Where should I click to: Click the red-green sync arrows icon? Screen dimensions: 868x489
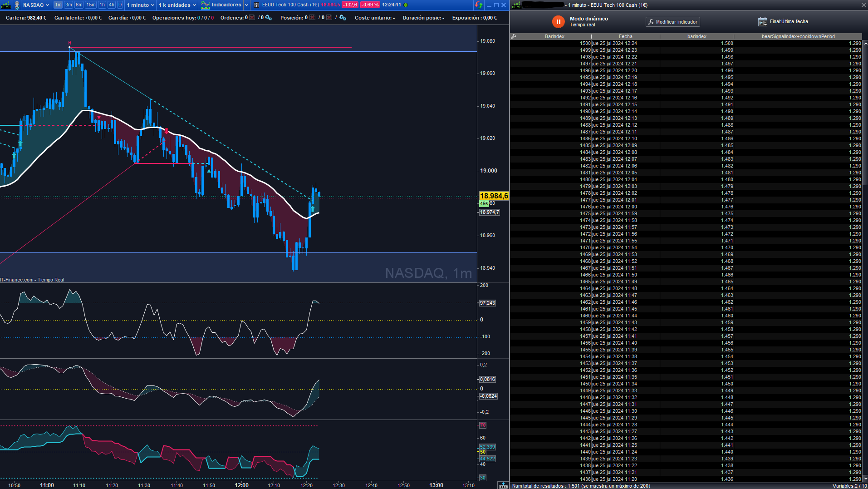coord(478,5)
